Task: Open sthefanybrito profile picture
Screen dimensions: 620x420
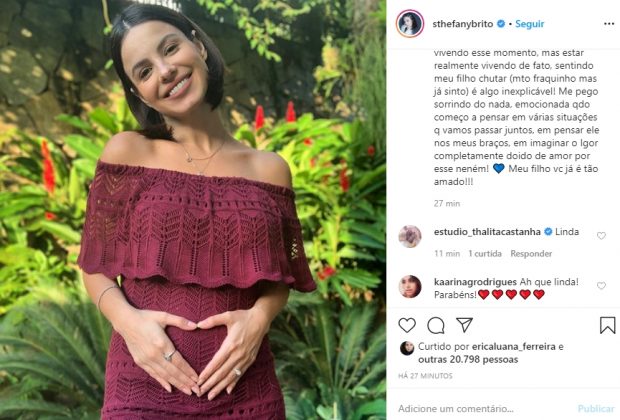Action: 410,24
